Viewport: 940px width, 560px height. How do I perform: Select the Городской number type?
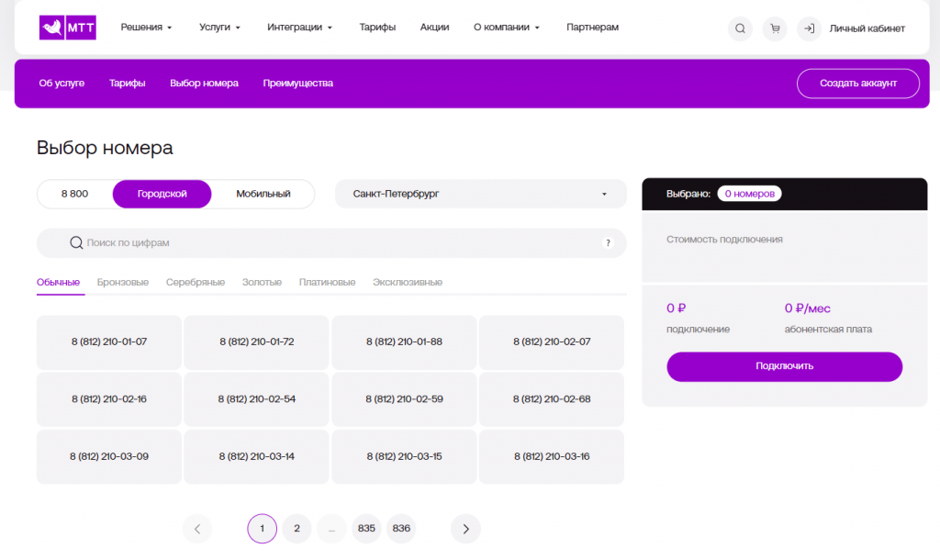tap(162, 194)
